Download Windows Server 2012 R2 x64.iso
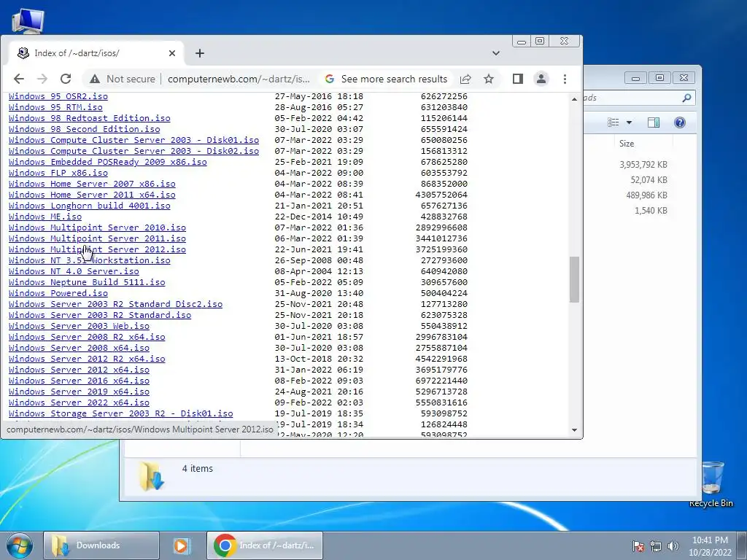Image resolution: width=747 pixels, height=560 pixels. (87, 359)
